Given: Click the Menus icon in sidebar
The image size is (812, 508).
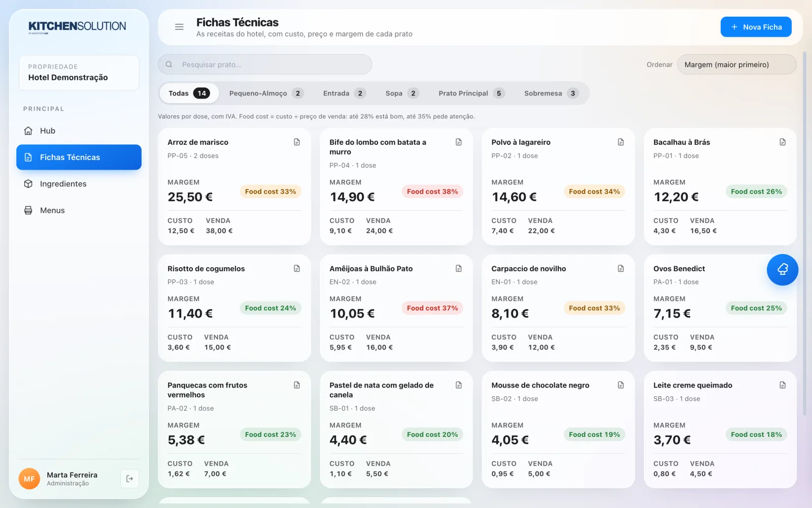Looking at the screenshot, I should [x=28, y=210].
